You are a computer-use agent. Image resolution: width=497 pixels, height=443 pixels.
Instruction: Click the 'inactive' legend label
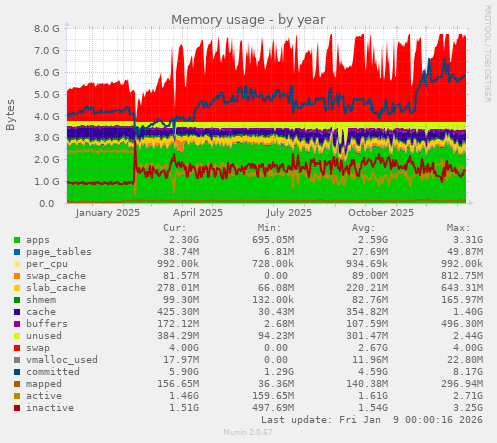coord(50,408)
